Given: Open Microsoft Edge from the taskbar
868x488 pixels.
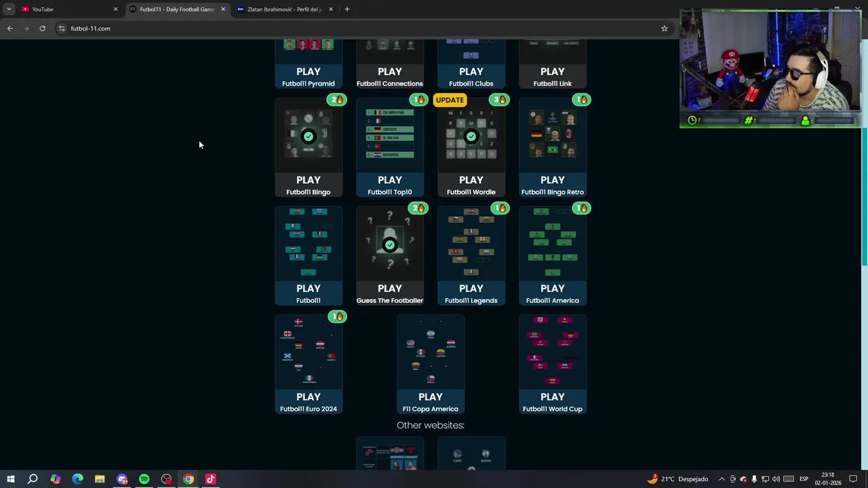Looking at the screenshot, I should [x=77, y=479].
